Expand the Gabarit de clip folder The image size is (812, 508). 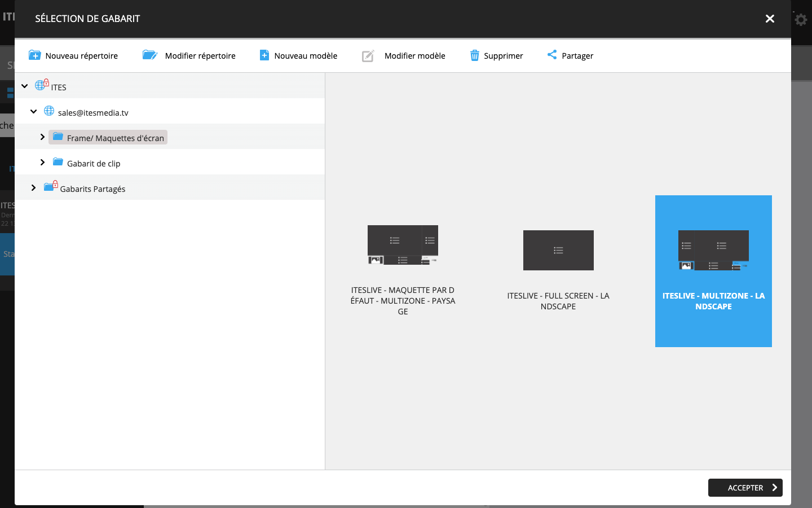[42, 163]
